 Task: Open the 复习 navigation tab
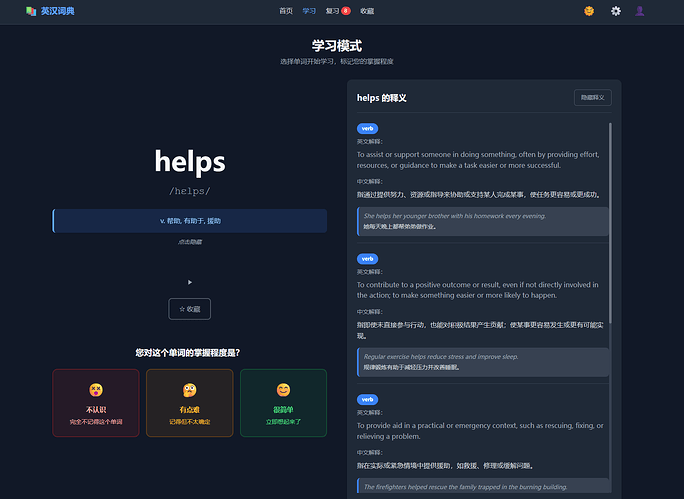click(x=332, y=11)
